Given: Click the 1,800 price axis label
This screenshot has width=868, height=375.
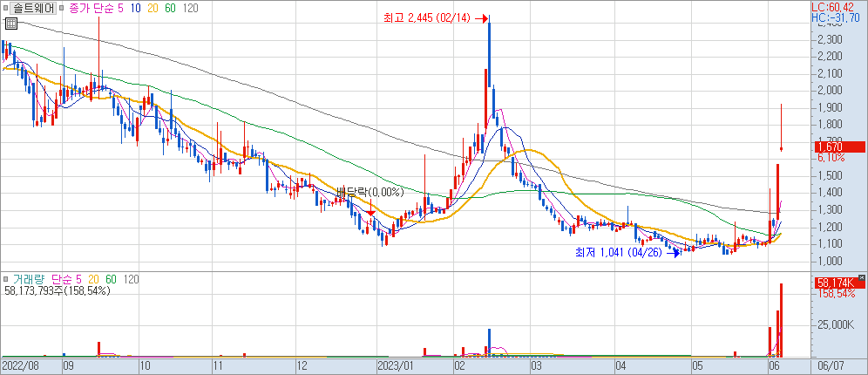Looking at the screenshot, I should click(831, 125).
